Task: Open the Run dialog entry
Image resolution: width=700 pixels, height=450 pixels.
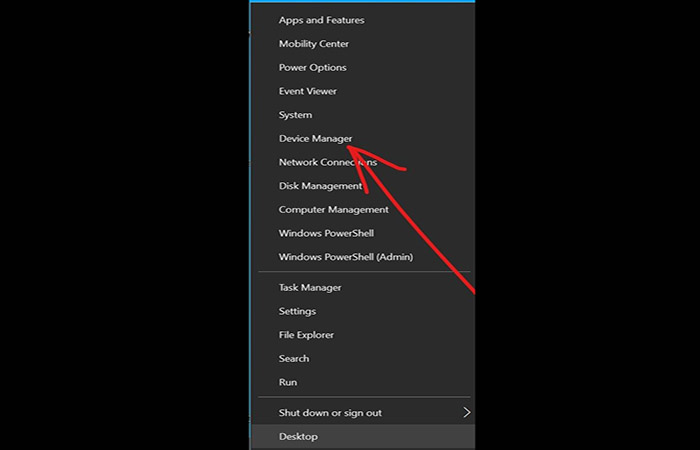Action: coord(362,382)
